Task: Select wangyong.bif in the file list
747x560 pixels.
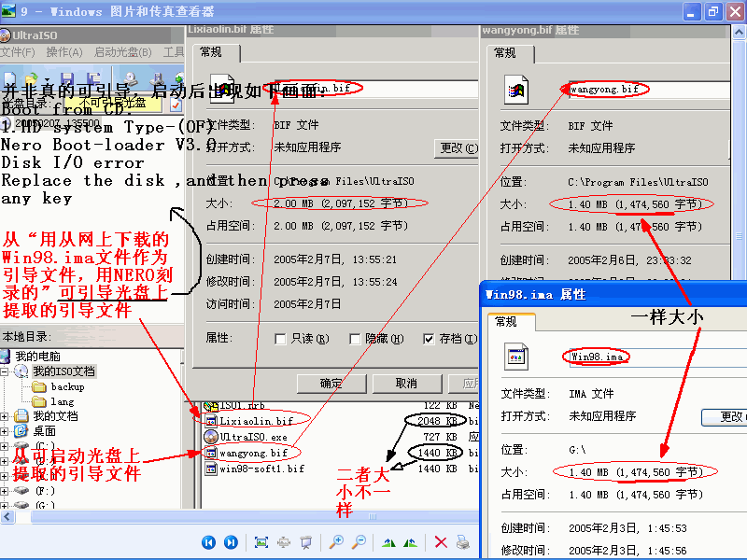Action: [x=253, y=453]
